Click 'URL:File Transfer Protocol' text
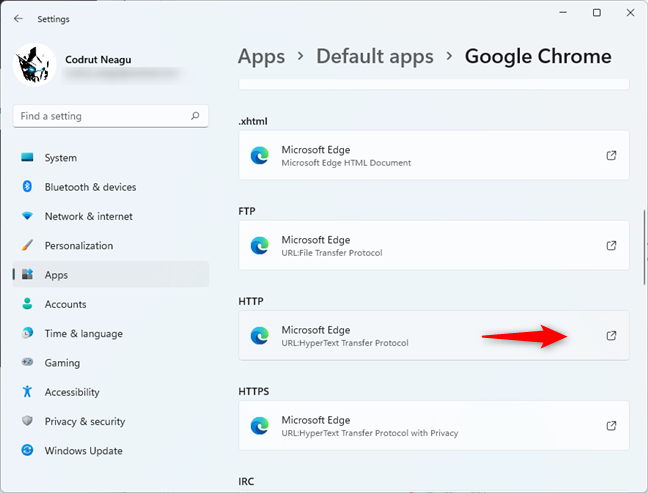The image size is (648, 493). tap(332, 253)
